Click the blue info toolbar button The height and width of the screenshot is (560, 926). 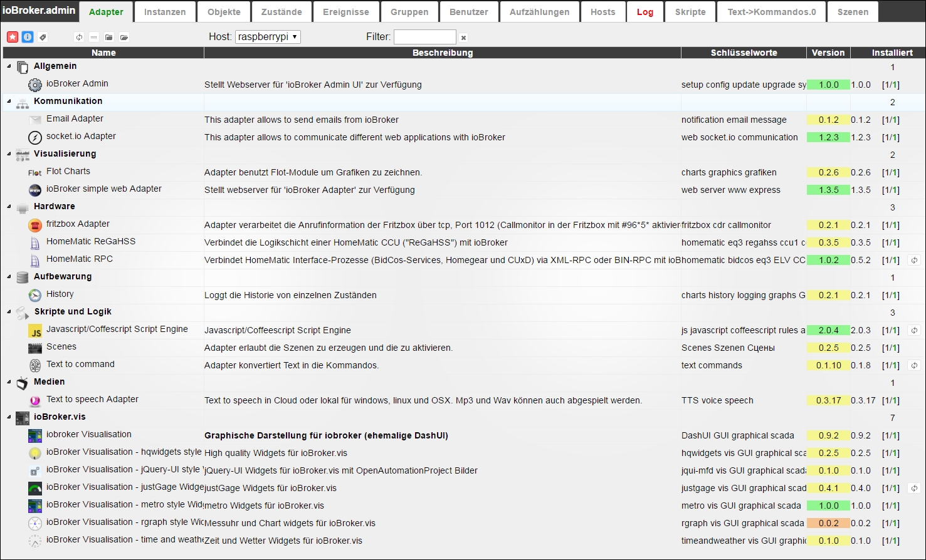coord(28,37)
